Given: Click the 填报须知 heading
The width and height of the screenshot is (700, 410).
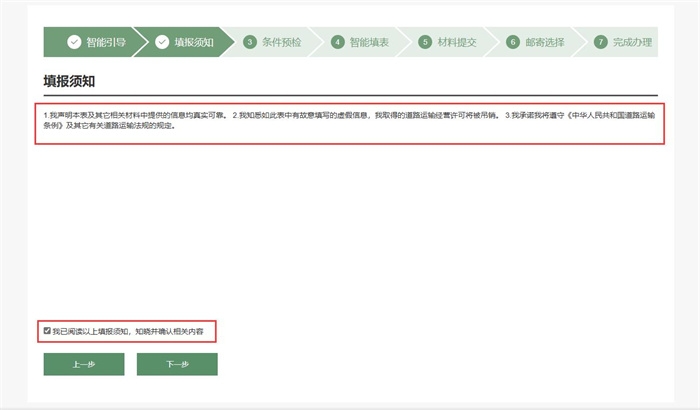Looking at the screenshot, I should pos(69,81).
